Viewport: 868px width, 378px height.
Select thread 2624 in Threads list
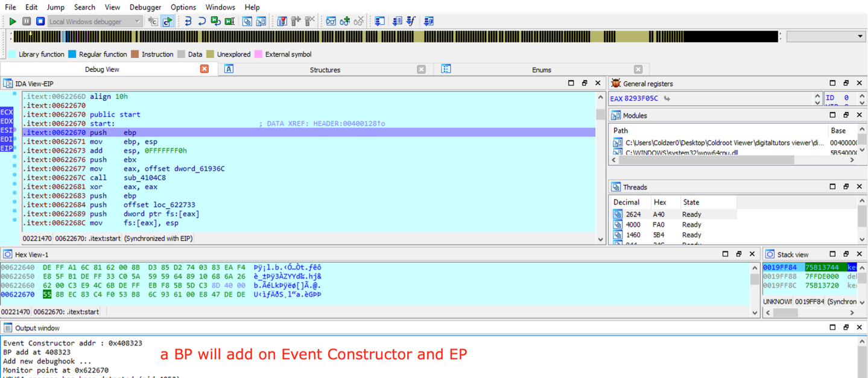click(633, 214)
